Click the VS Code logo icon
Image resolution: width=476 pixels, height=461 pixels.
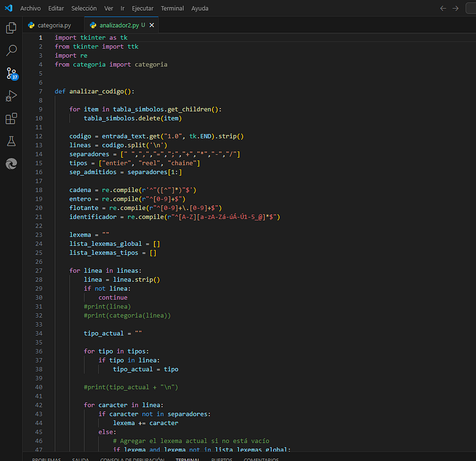click(8, 8)
